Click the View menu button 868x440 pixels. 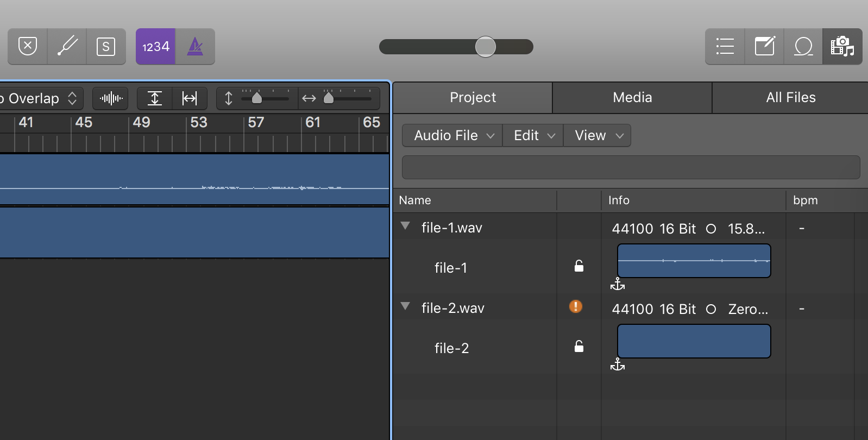pos(597,136)
